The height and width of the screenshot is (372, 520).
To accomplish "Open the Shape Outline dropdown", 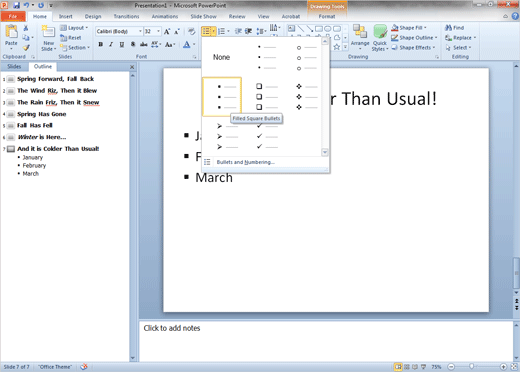I will (x=414, y=38).
